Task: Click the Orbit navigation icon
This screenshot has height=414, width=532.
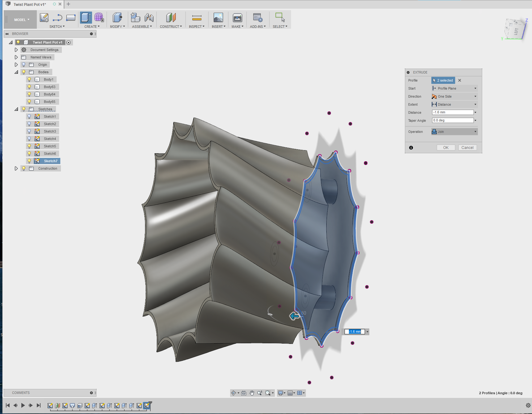Action: coord(234,393)
